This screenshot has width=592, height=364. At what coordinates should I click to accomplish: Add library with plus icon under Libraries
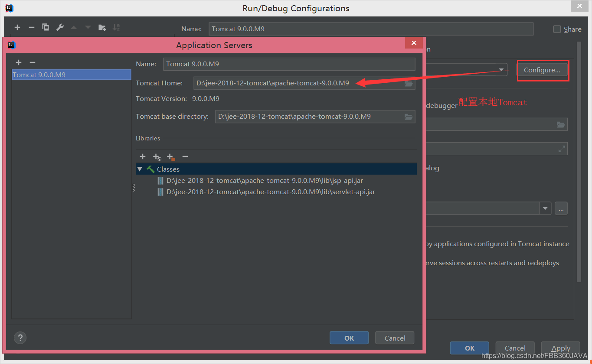pyautogui.click(x=143, y=156)
